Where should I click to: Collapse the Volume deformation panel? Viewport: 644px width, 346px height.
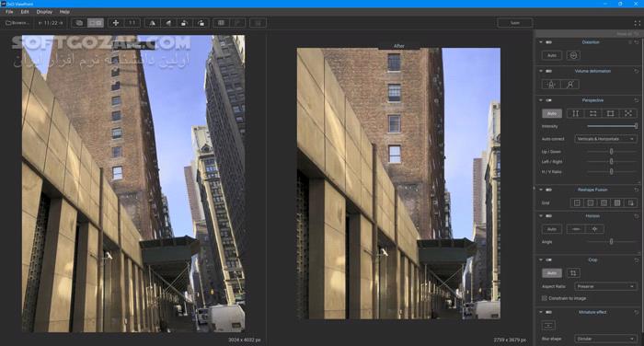(541, 71)
